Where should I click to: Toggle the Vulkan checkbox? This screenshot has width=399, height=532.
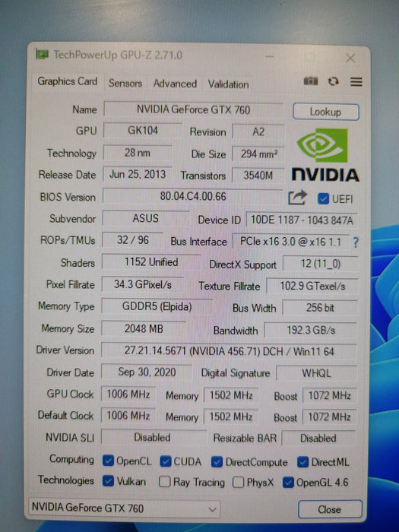[x=108, y=481]
